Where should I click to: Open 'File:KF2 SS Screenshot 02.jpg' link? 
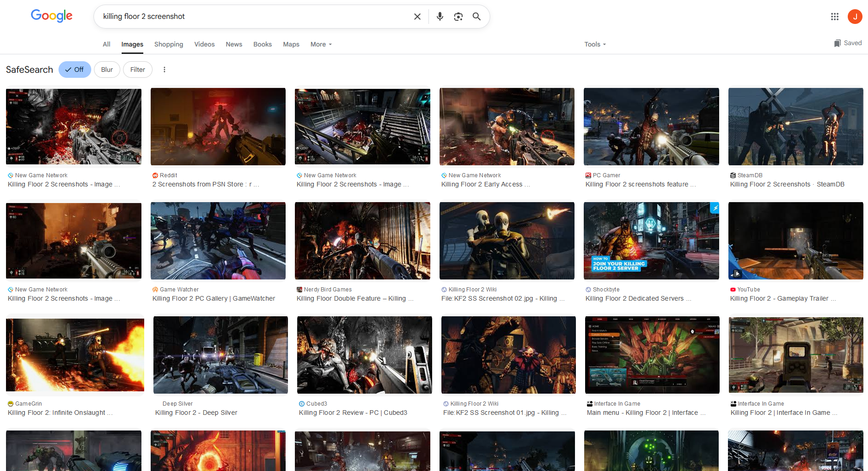(x=503, y=298)
